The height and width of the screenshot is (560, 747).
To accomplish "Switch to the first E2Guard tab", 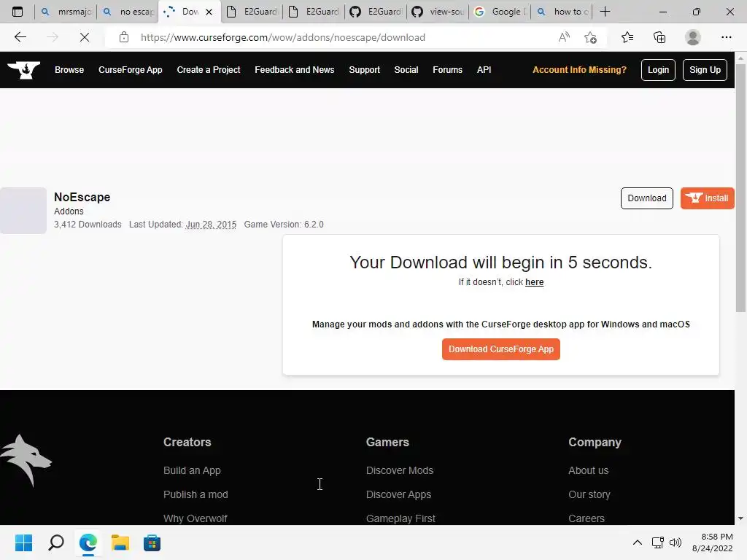I will pos(252,12).
